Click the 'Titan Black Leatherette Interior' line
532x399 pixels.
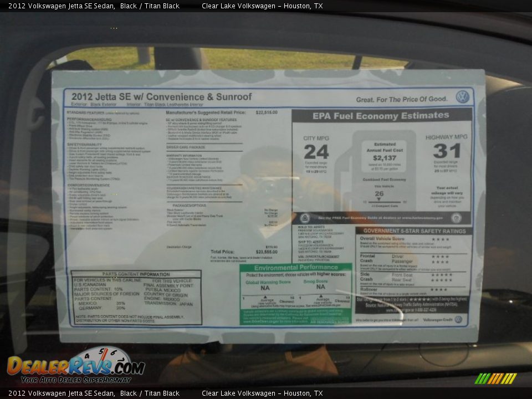pos(173,105)
